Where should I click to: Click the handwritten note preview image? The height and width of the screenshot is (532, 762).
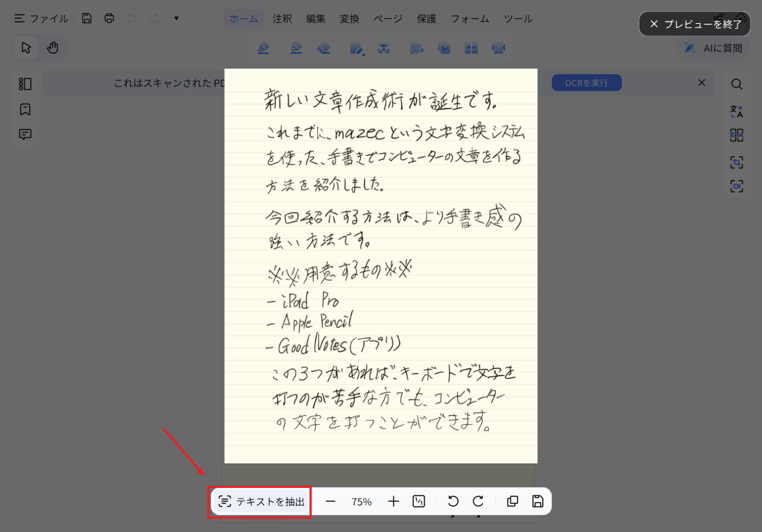pyautogui.click(x=381, y=266)
